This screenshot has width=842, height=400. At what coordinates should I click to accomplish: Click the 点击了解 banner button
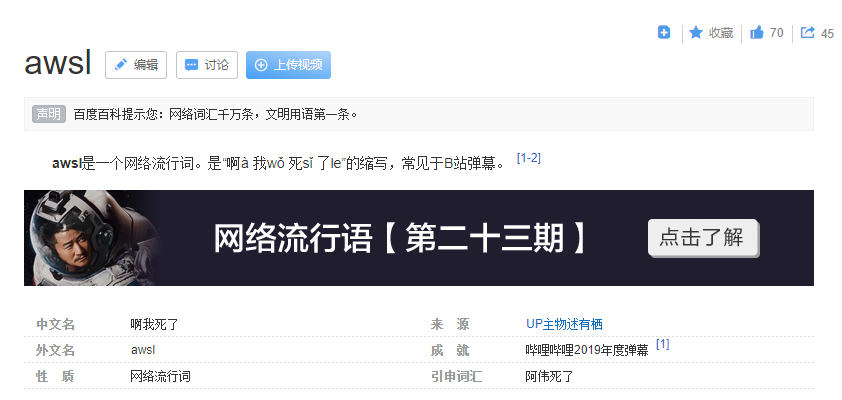pyautogui.click(x=702, y=238)
